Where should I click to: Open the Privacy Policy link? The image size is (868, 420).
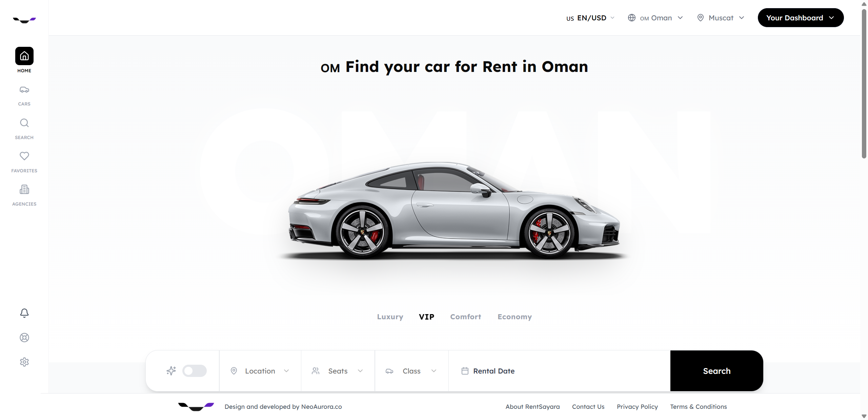[x=637, y=407]
